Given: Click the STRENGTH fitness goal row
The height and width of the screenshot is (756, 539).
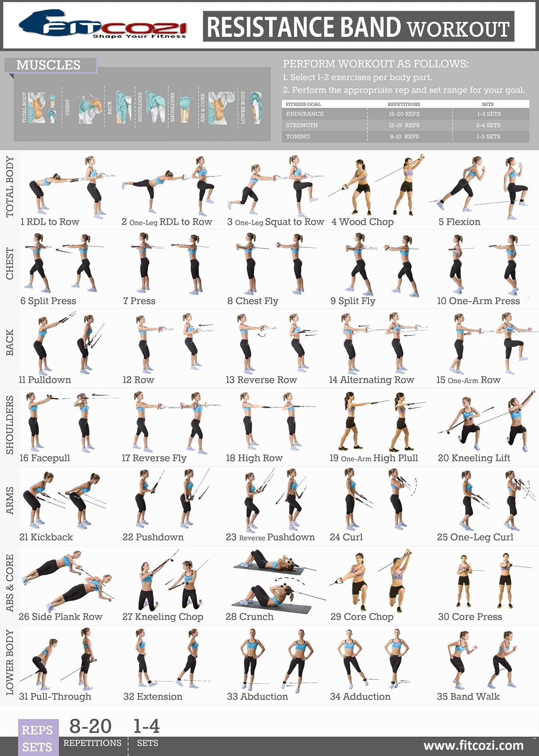Looking at the screenshot, I should coord(405,125).
